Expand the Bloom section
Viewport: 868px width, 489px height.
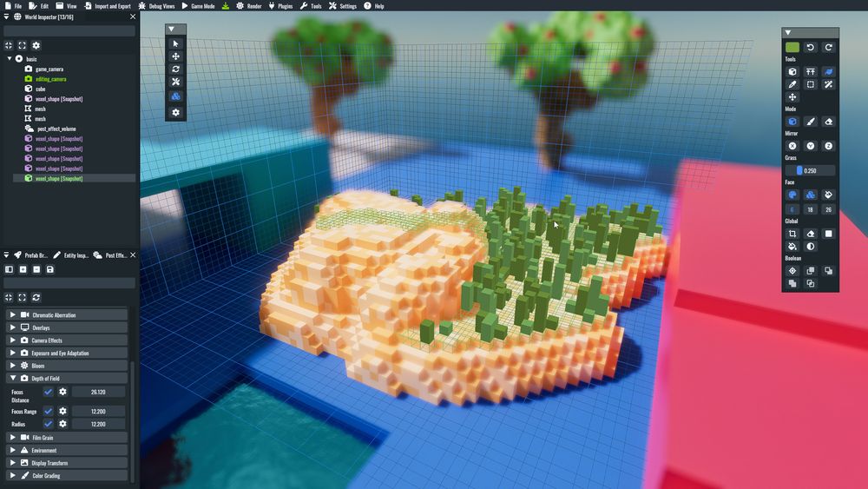click(13, 366)
